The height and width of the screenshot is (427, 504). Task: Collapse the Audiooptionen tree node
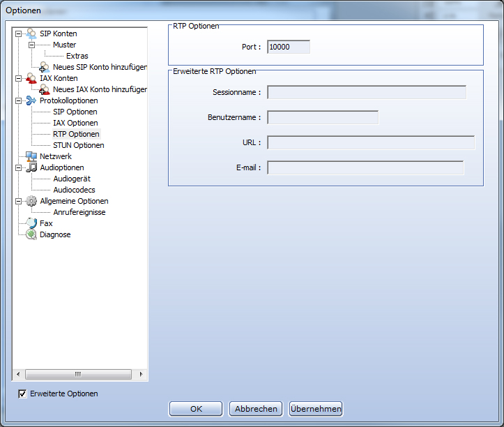tap(18, 167)
